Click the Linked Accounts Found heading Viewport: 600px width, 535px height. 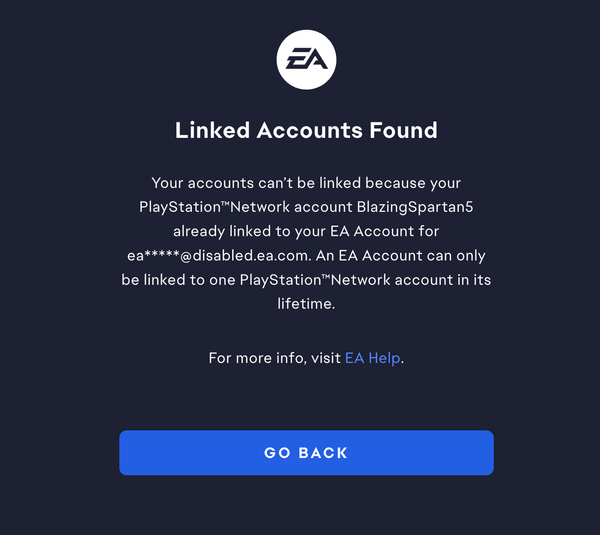306,130
